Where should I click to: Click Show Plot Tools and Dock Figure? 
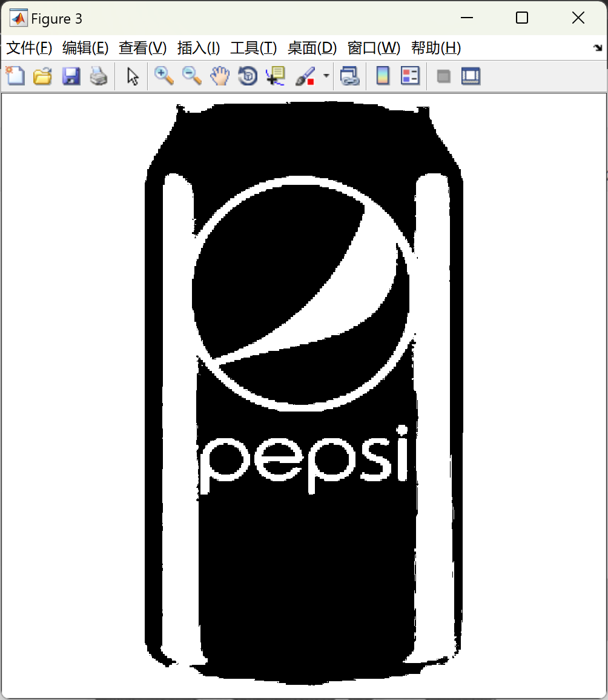coord(471,76)
